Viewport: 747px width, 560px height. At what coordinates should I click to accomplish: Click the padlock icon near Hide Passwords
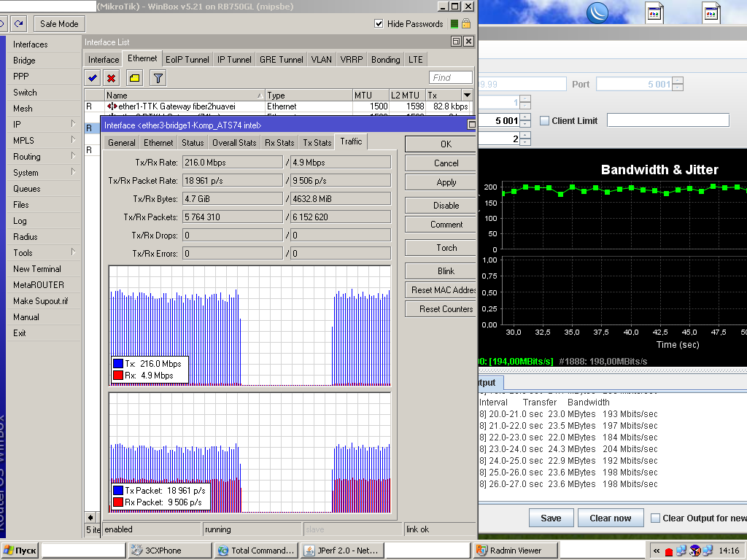point(467,24)
